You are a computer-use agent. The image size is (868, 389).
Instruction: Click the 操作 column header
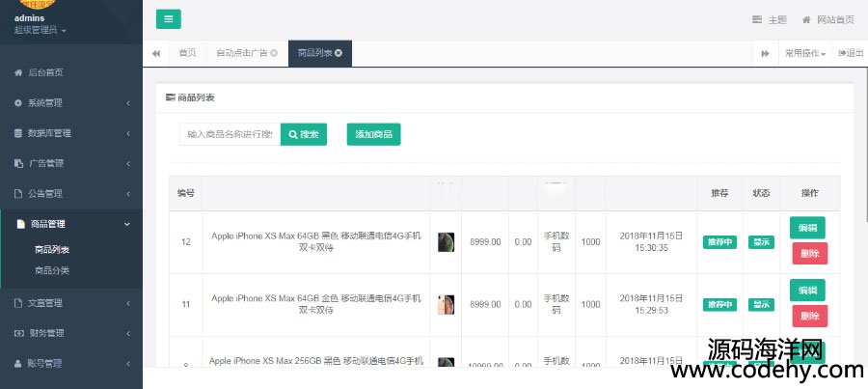(x=810, y=193)
